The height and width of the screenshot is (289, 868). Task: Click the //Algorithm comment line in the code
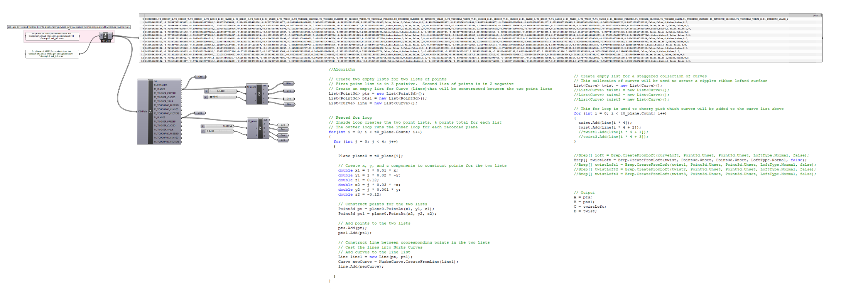pos(342,70)
